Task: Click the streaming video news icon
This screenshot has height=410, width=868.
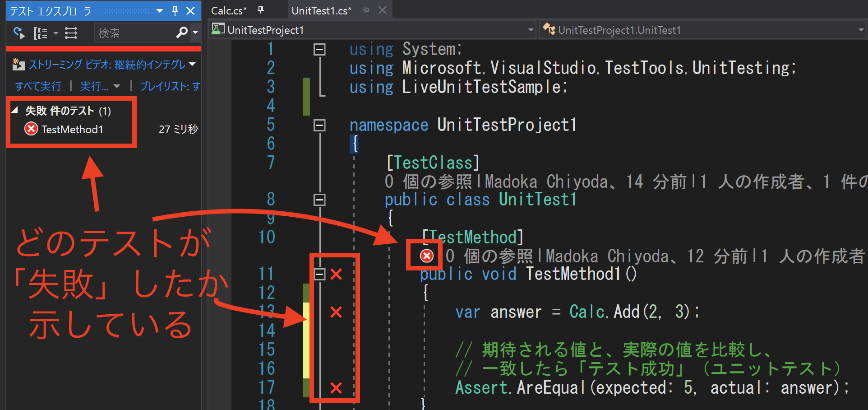Action: (x=18, y=65)
